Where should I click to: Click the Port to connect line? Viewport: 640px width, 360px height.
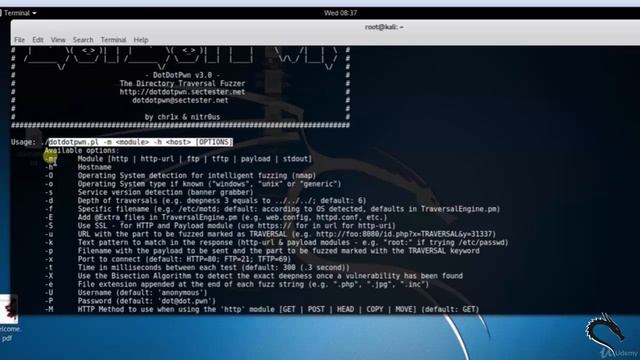click(168, 259)
